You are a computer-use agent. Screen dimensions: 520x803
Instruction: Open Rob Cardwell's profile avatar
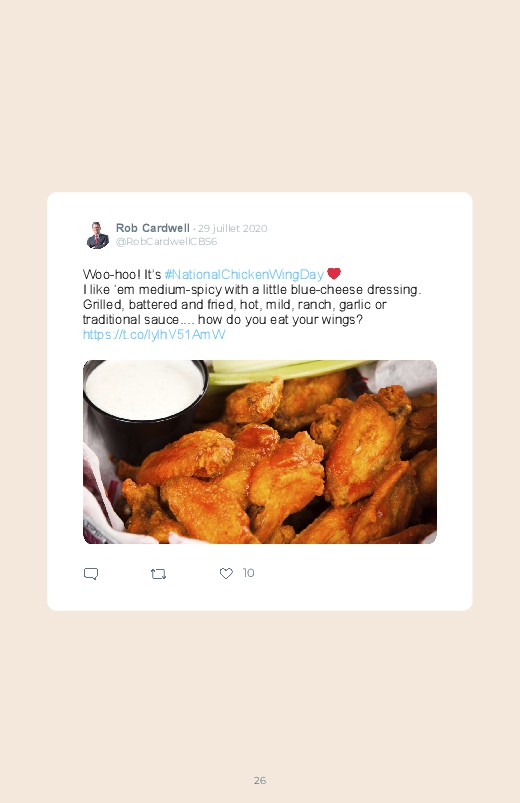(x=97, y=235)
